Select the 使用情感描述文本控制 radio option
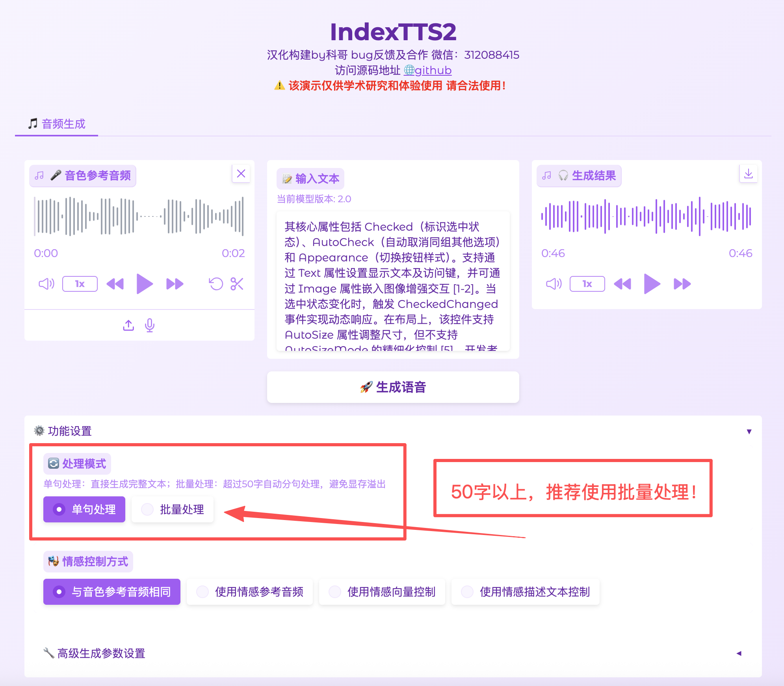 click(526, 592)
